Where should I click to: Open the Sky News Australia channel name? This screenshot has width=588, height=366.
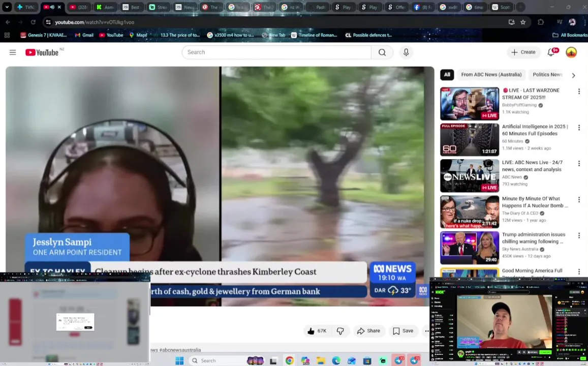(x=520, y=249)
